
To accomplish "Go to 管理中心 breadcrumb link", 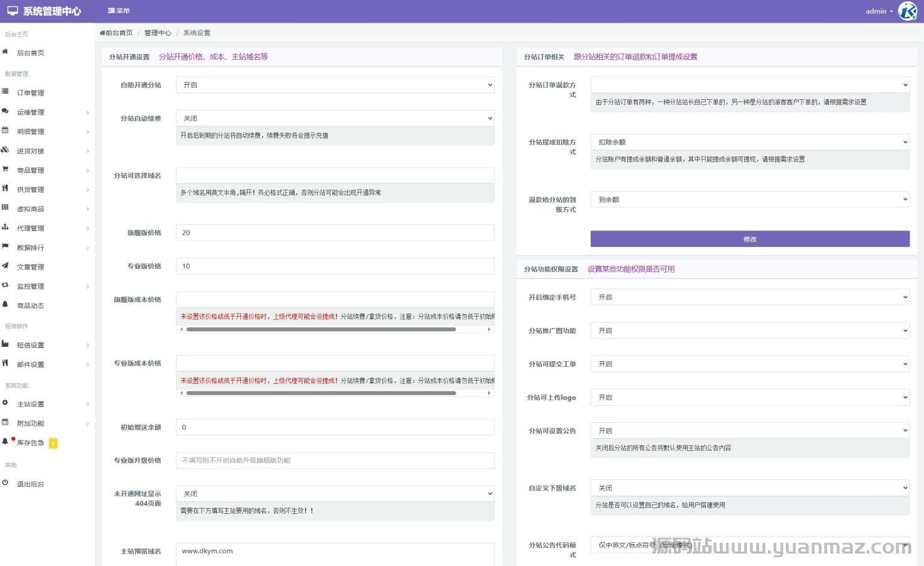I will tap(157, 33).
